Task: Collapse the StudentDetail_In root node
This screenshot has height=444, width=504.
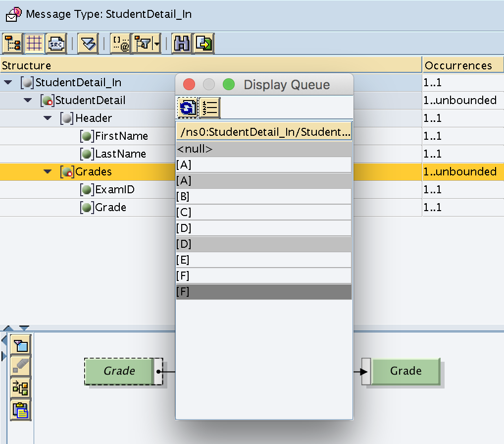Action: coord(8,82)
